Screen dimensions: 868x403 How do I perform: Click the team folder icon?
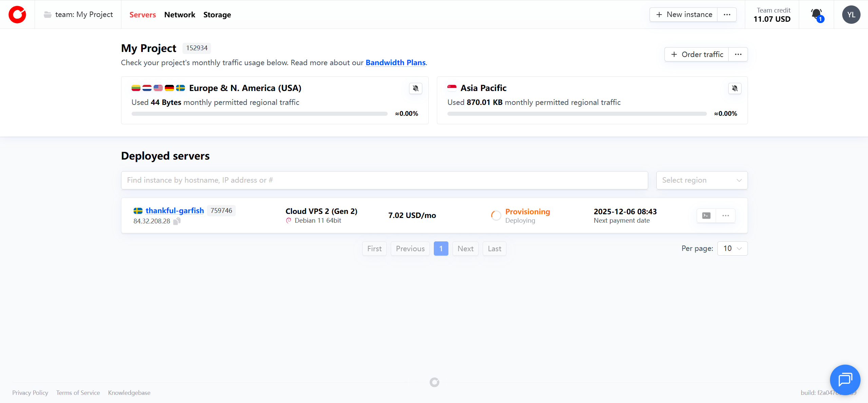(x=47, y=15)
